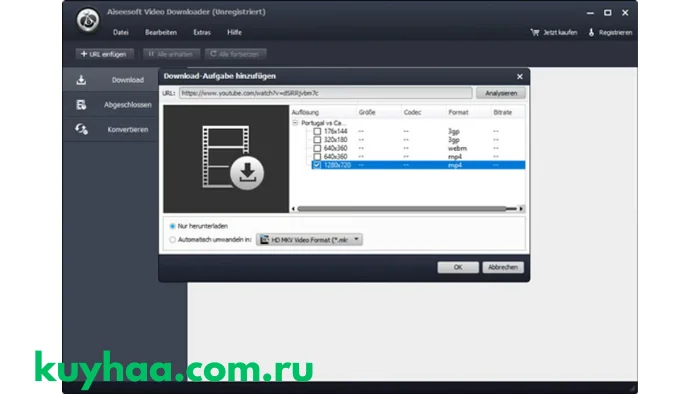Open the HD MKV Video Format dropdown
This screenshot has width=700, height=394.
pos(309,240)
